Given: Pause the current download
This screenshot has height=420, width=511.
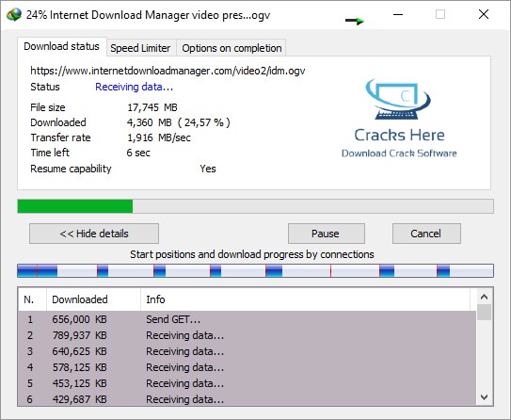Looking at the screenshot, I should click(327, 234).
